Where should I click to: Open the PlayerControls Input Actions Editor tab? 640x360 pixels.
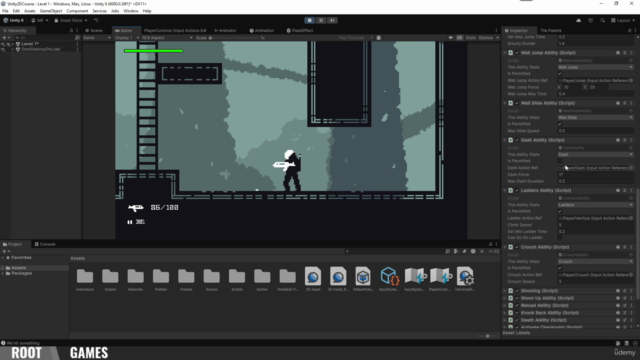pos(175,31)
